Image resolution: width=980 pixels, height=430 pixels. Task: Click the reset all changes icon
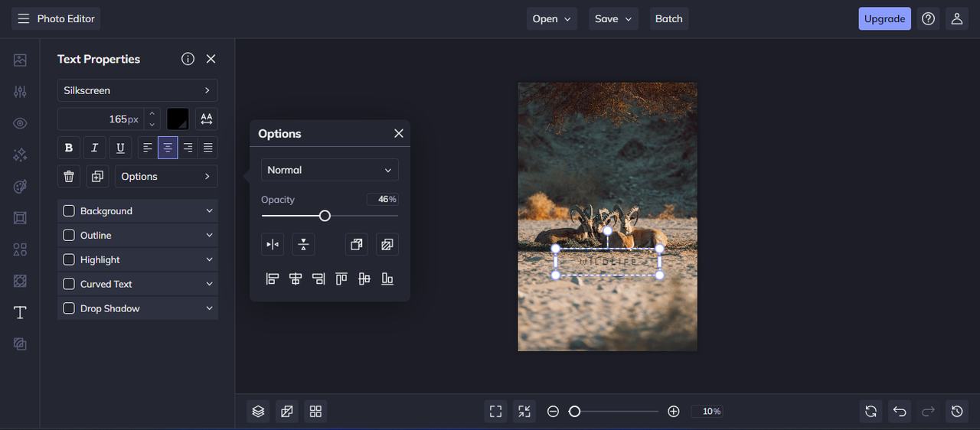(x=871, y=412)
